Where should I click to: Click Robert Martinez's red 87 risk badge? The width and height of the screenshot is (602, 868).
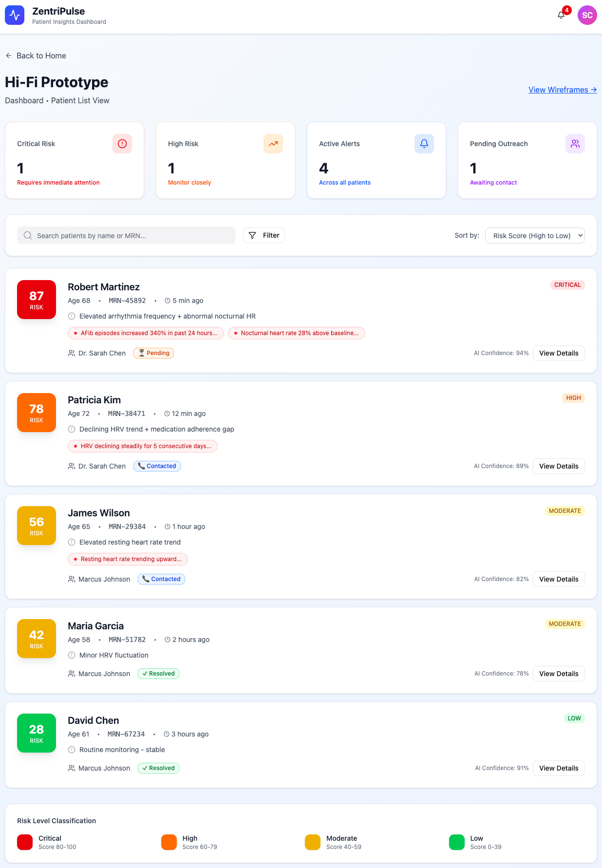(37, 300)
